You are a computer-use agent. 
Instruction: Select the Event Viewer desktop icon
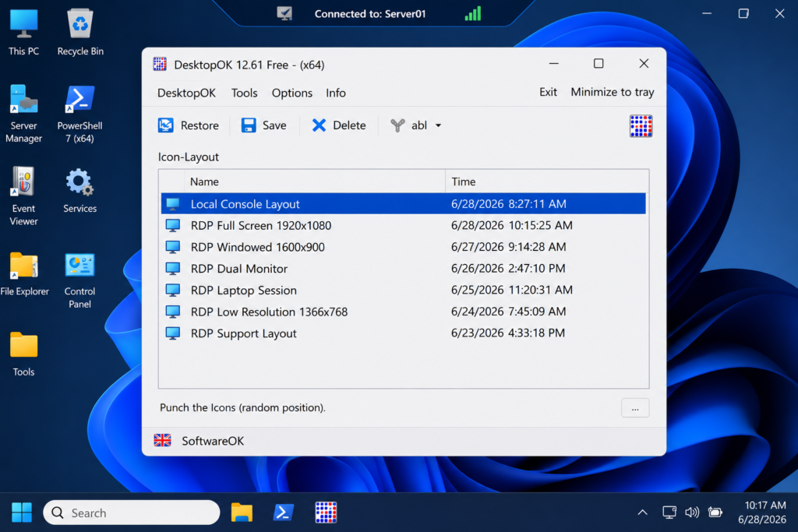coord(23,196)
